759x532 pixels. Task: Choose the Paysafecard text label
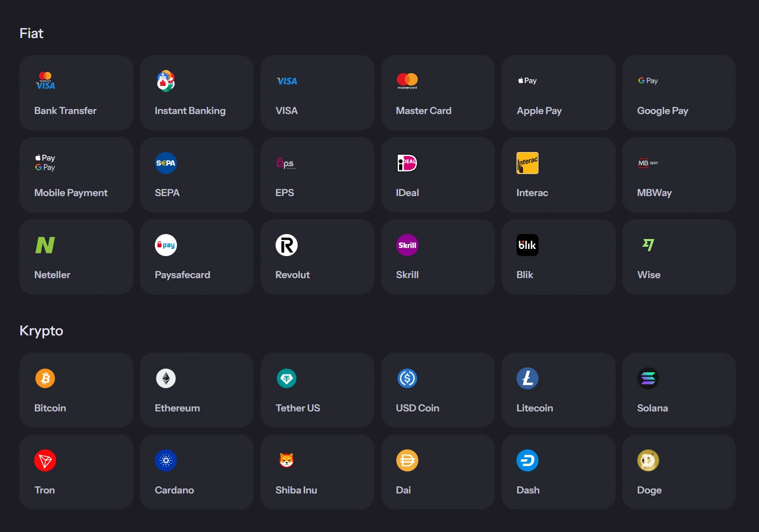pos(182,275)
